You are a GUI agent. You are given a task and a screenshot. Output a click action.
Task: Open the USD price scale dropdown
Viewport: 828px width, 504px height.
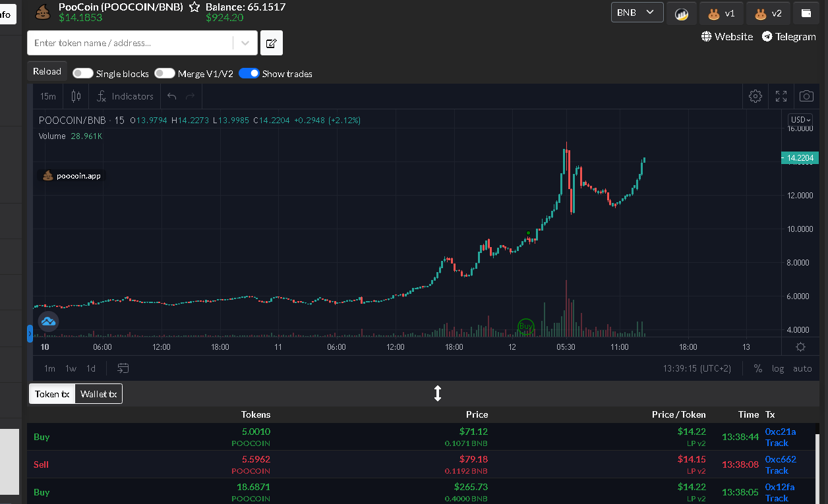coord(800,120)
